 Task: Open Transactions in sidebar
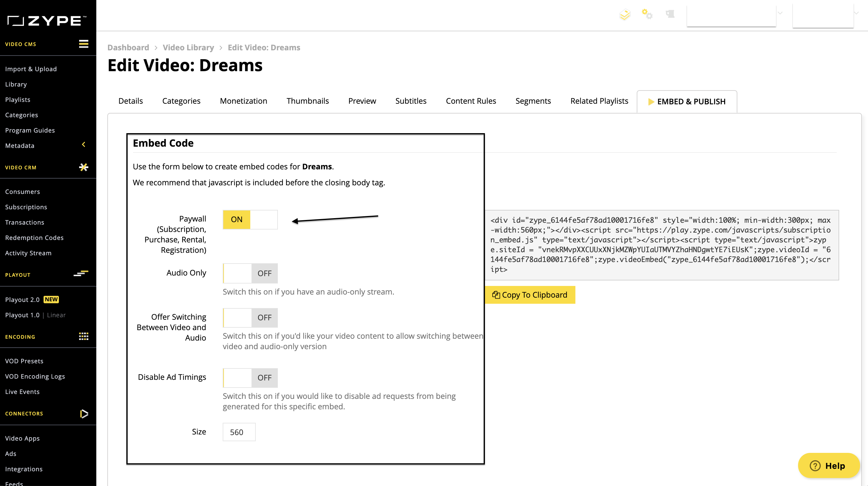coord(25,222)
